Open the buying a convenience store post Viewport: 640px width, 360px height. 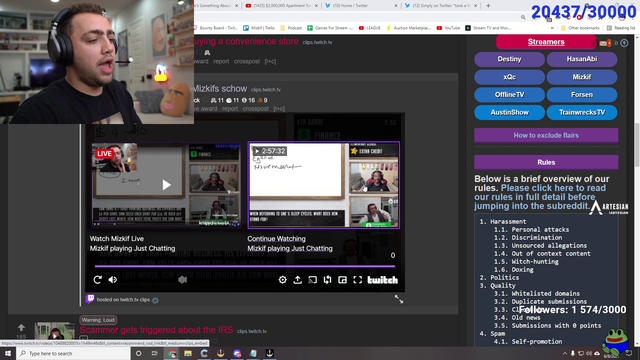(x=246, y=41)
